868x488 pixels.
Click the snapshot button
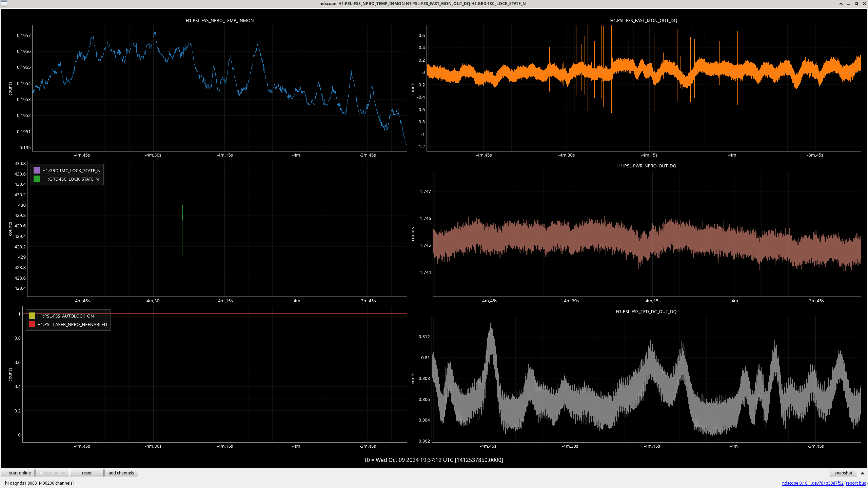point(843,473)
